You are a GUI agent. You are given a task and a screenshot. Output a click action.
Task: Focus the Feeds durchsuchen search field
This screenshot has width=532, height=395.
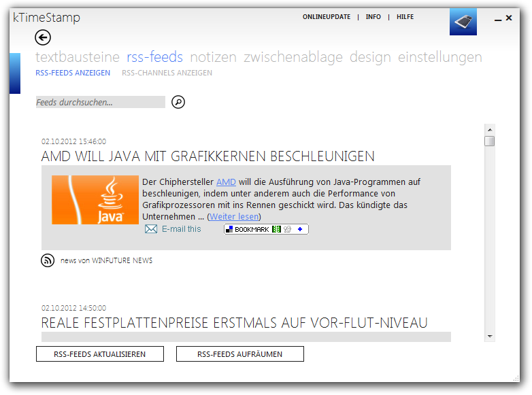101,102
